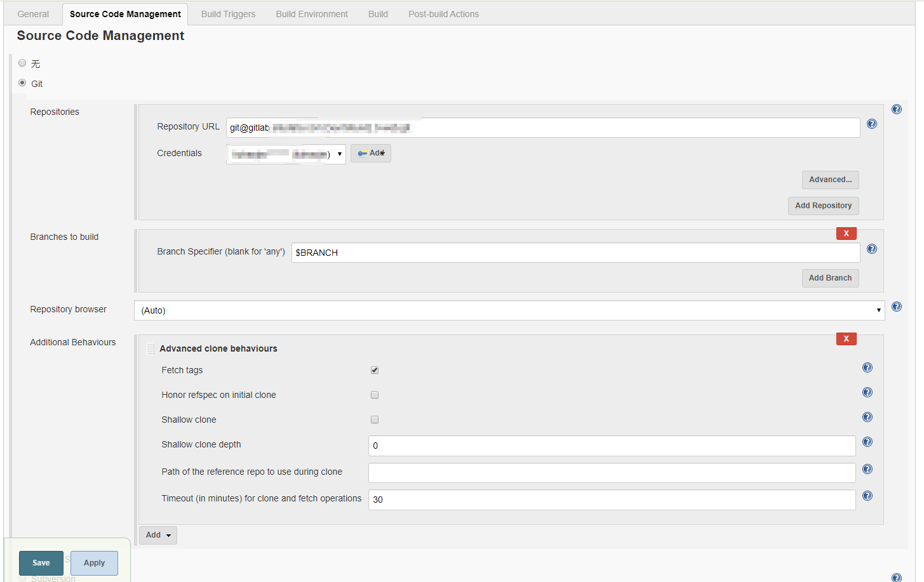Open the Repository browser dropdown
The width and height of the screenshot is (924, 582).
tap(509, 310)
